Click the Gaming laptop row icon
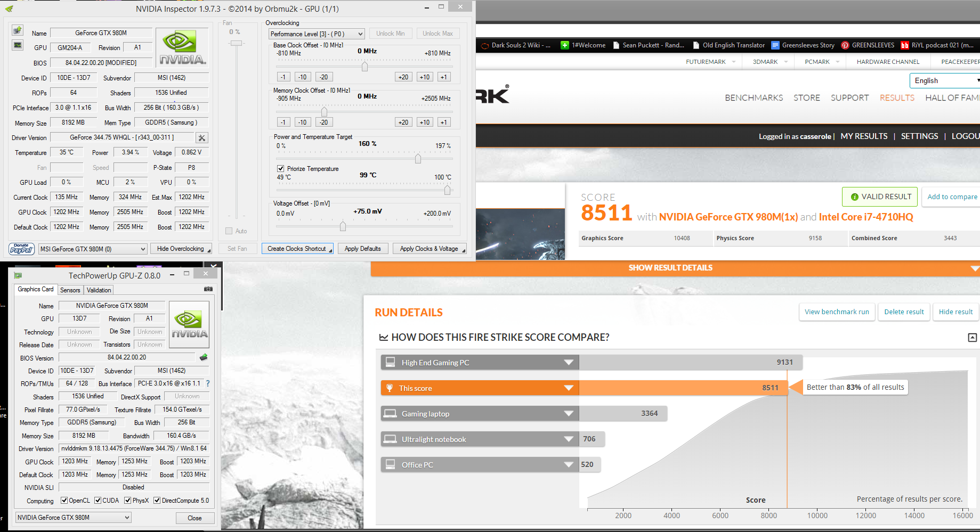Image resolution: width=980 pixels, height=532 pixels. click(391, 413)
